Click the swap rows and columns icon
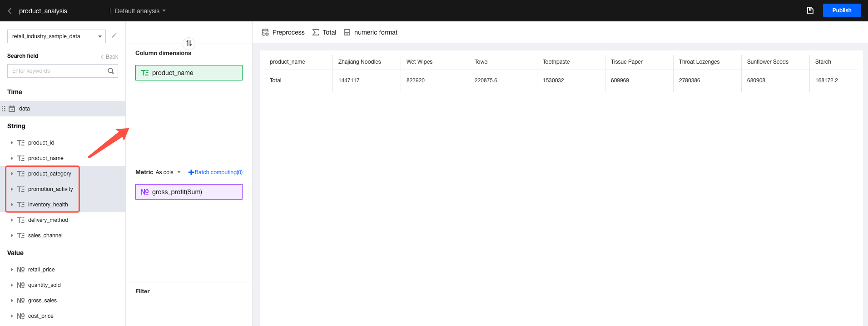 [x=189, y=43]
